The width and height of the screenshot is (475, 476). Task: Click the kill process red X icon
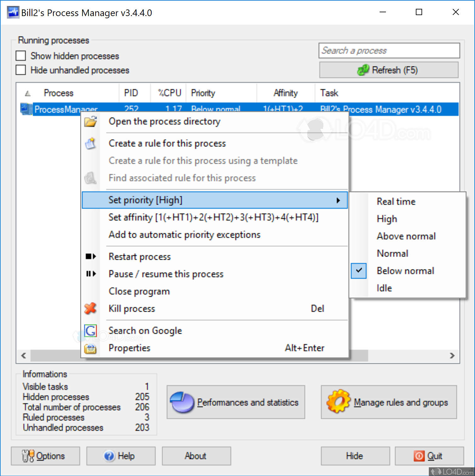point(91,309)
